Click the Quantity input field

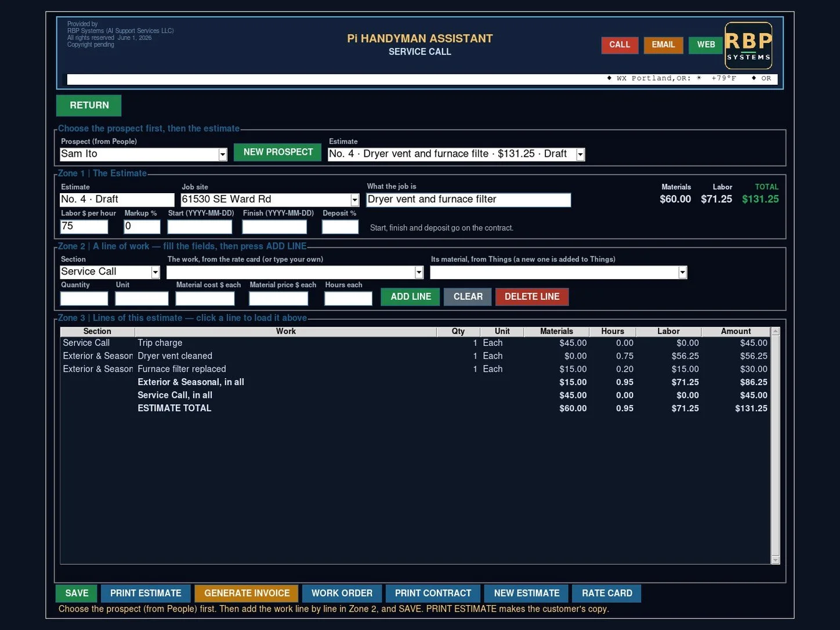[x=84, y=298]
